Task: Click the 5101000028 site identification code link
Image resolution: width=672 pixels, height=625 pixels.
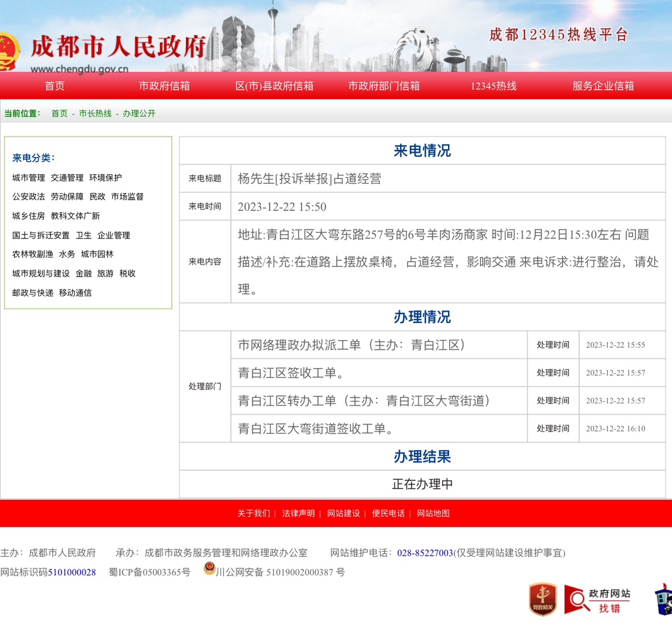Action: [72, 572]
